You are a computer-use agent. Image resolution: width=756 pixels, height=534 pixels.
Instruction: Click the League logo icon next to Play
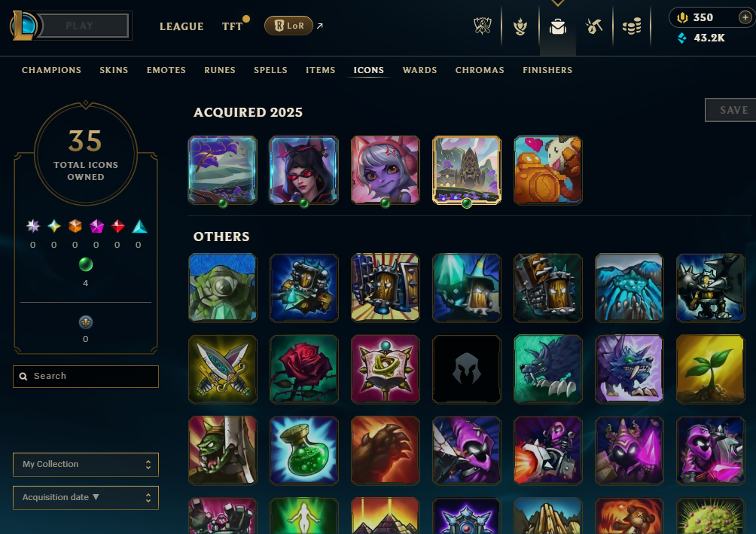pyautogui.click(x=23, y=26)
